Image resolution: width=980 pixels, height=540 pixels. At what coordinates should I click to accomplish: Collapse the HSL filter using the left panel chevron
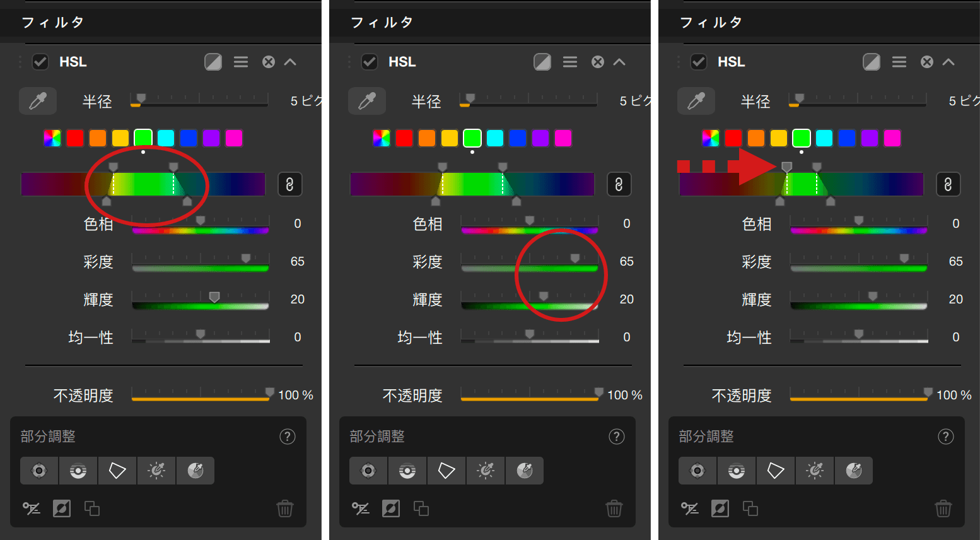tap(290, 62)
